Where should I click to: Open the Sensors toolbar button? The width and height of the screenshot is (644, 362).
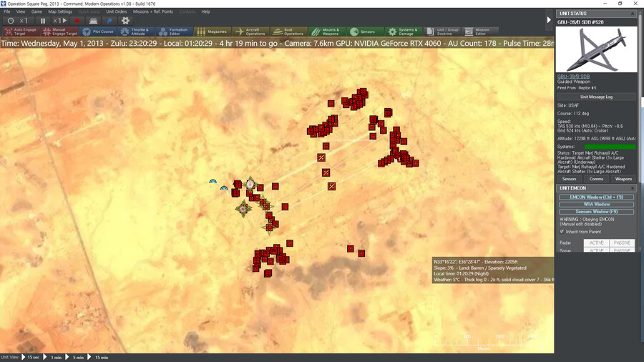point(365,31)
